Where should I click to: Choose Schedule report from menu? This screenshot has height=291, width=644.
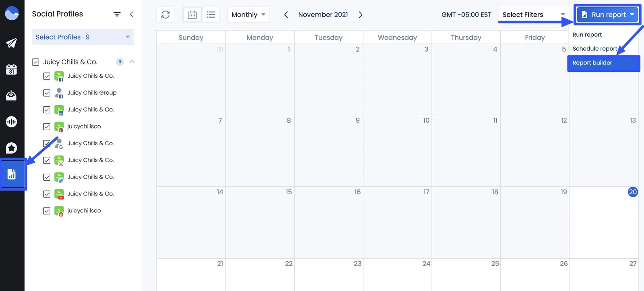click(594, 49)
